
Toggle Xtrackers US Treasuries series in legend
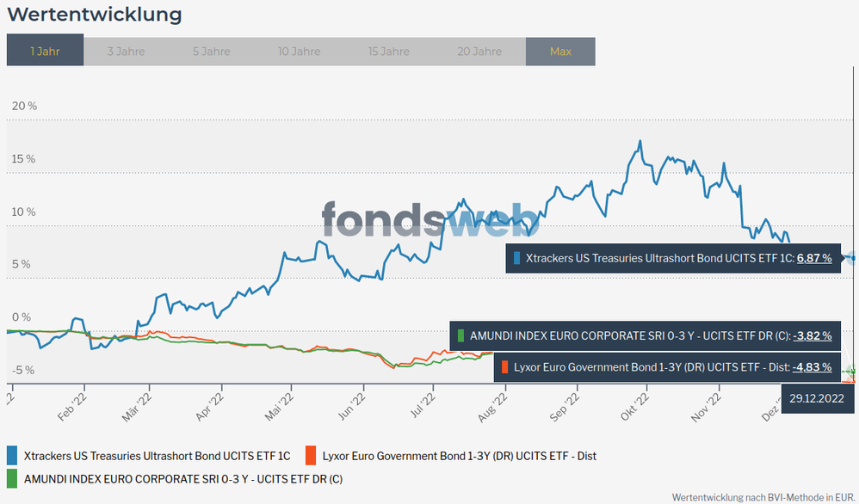158,455
